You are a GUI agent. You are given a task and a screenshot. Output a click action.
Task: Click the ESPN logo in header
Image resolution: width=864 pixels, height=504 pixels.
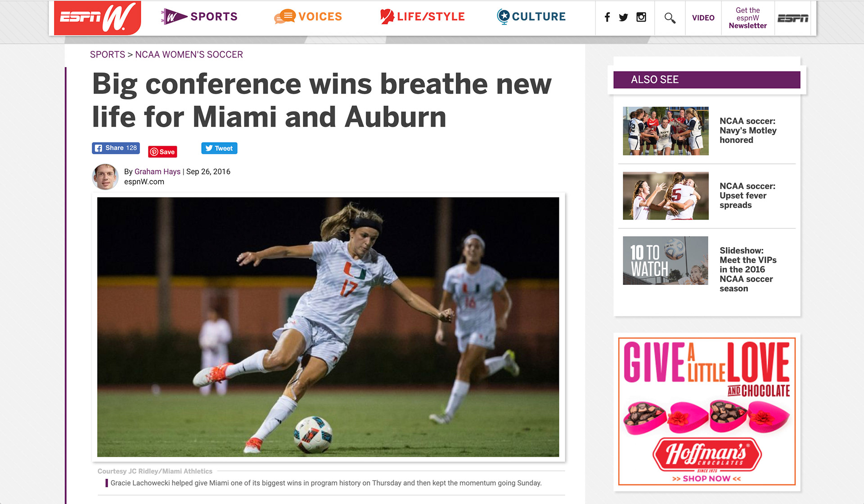click(x=793, y=18)
